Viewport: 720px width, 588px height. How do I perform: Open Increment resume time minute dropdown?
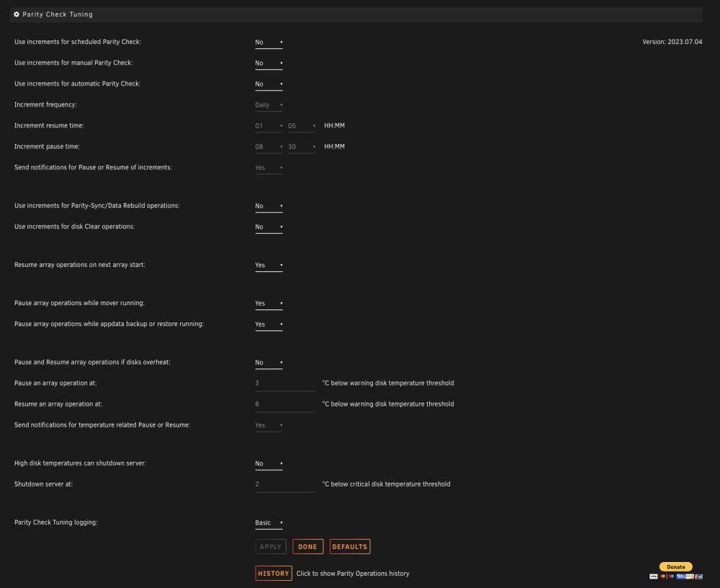tap(302, 126)
